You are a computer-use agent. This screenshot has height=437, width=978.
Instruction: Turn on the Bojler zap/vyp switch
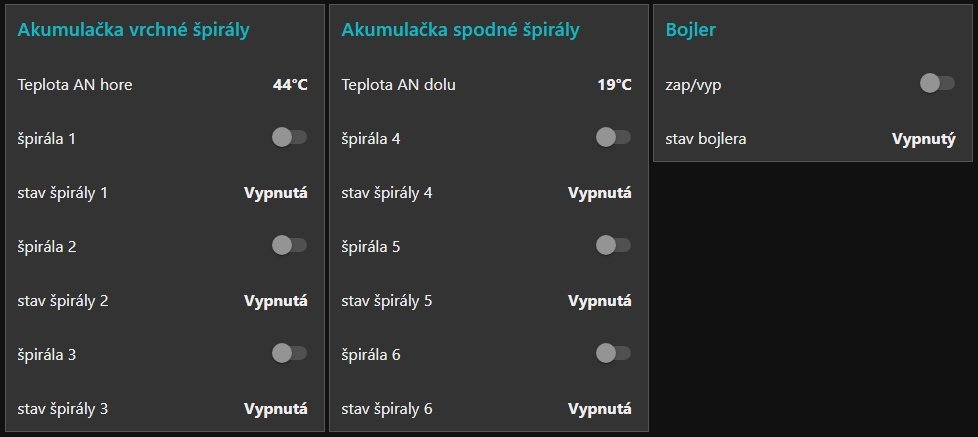pos(937,84)
